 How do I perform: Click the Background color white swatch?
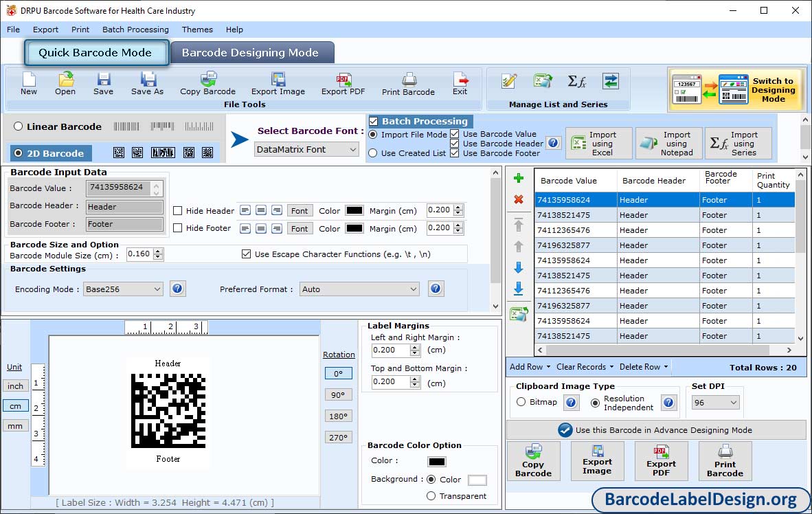point(477,480)
